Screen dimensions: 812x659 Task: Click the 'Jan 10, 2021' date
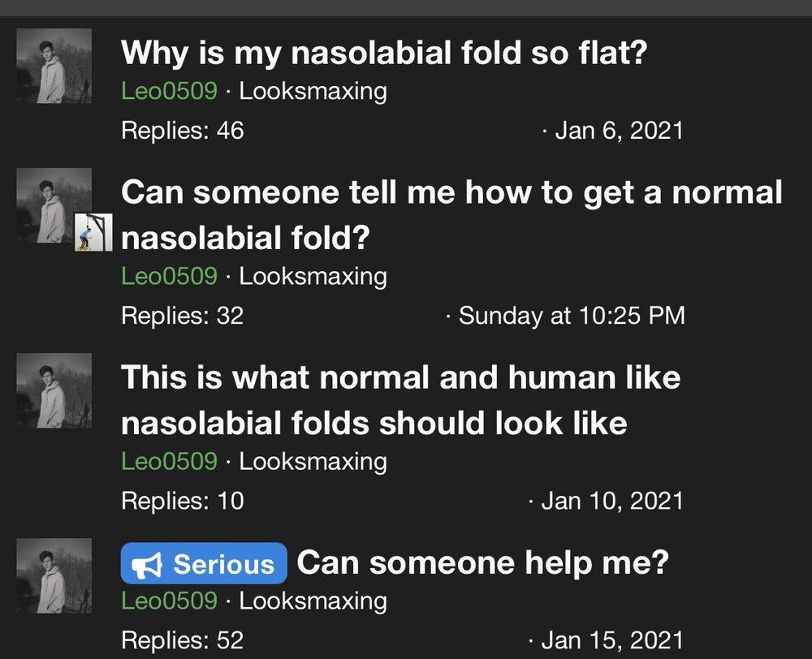tap(612, 501)
